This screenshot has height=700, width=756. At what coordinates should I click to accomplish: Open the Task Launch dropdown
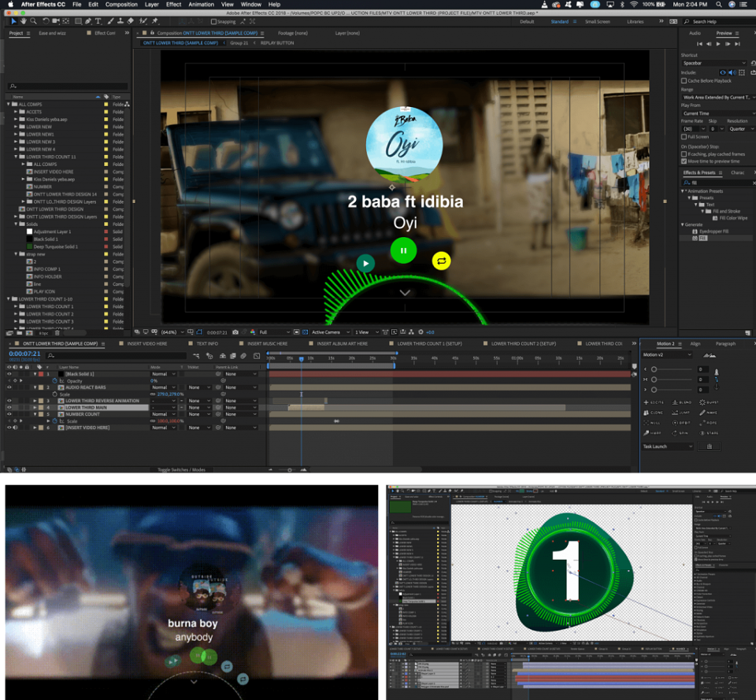(x=668, y=447)
